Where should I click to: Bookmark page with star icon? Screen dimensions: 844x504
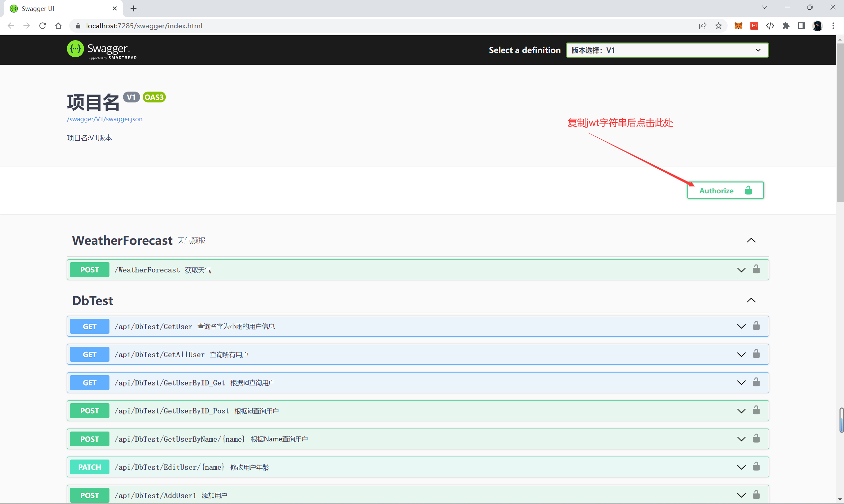click(718, 26)
